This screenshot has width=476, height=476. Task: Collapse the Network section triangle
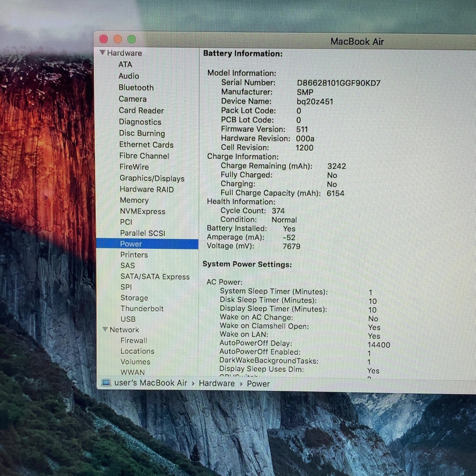coord(105,330)
